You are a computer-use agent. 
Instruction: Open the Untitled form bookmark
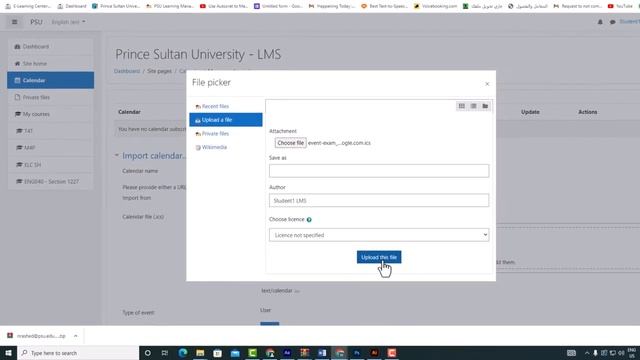[x=278, y=6]
